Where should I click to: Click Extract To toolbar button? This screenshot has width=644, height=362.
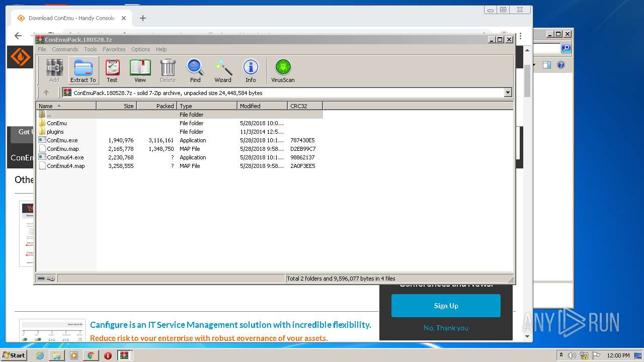(x=83, y=70)
